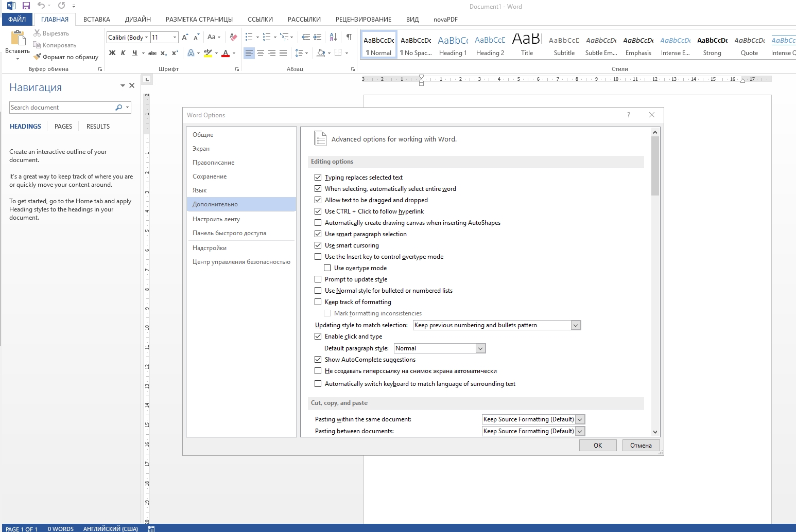Enable Keep track of formatting
The width and height of the screenshot is (796, 532).
click(318, 302)
